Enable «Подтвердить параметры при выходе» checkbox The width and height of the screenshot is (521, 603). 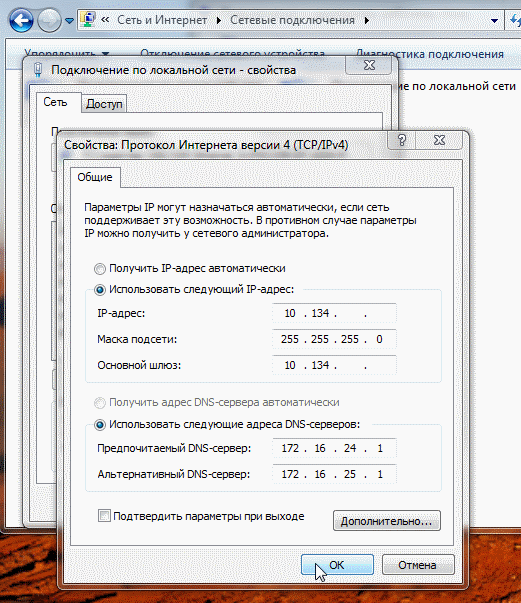pyautogui.click(x=104, y=516)
